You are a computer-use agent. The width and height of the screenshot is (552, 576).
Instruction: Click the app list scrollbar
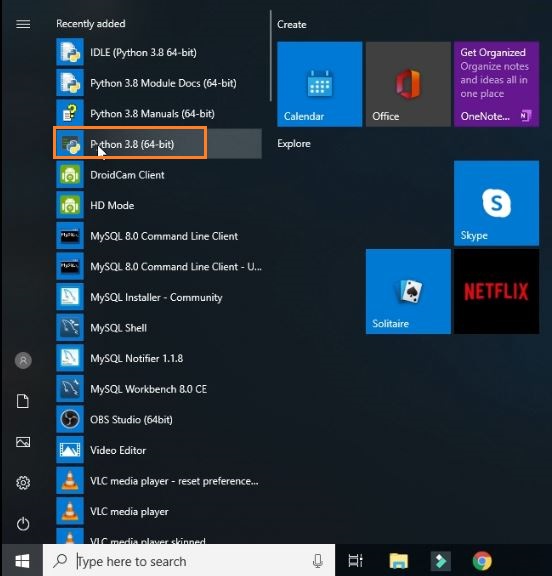point(271,56)
